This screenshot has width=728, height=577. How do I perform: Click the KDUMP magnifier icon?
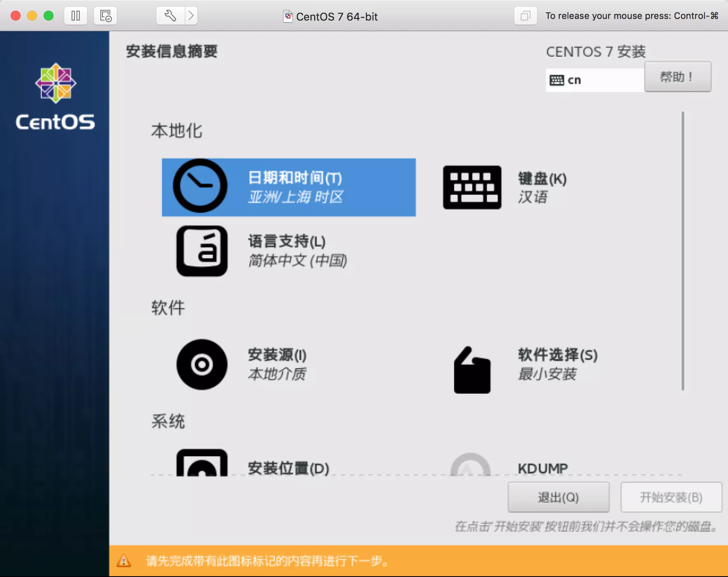471,464
